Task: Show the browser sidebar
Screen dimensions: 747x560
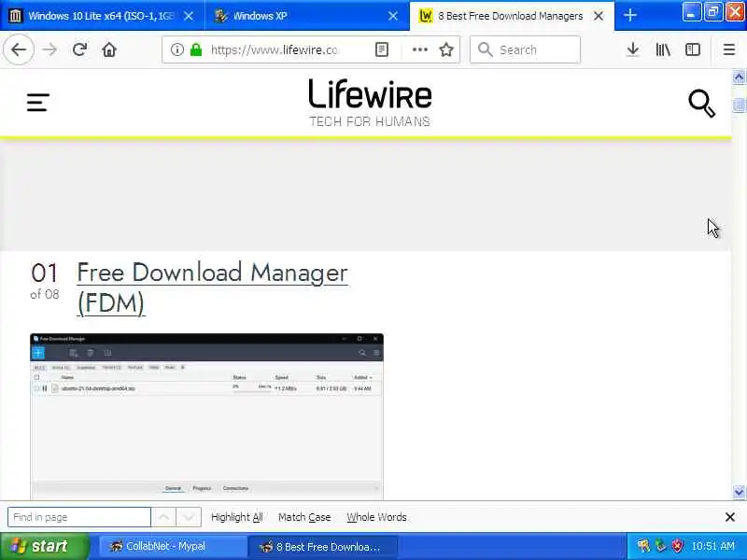Action: coord(692,49)
